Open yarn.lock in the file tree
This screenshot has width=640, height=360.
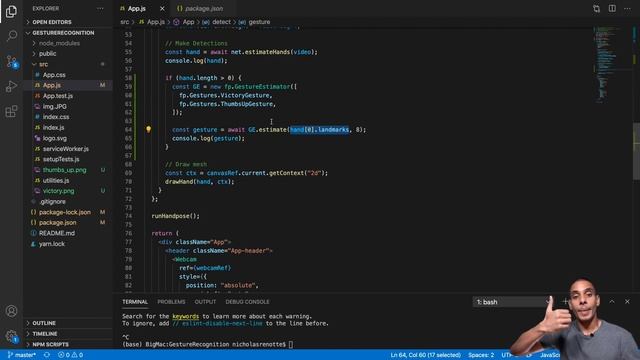coord(52,244)
